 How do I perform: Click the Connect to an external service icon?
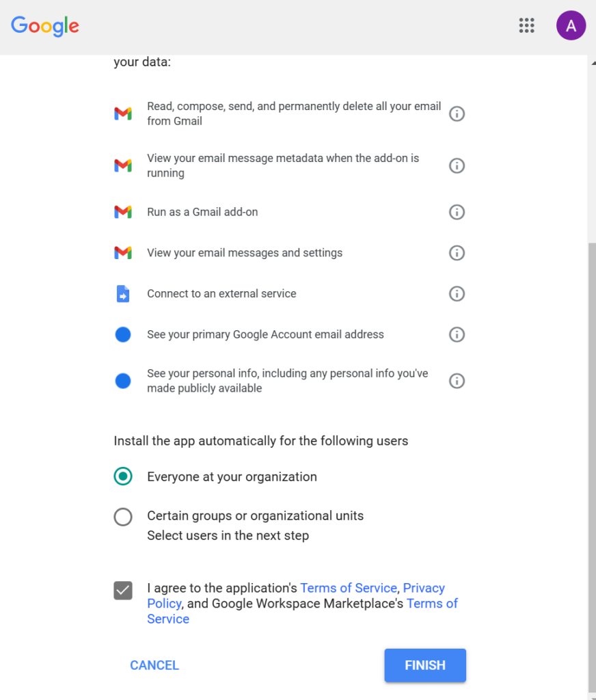point(123,294)
